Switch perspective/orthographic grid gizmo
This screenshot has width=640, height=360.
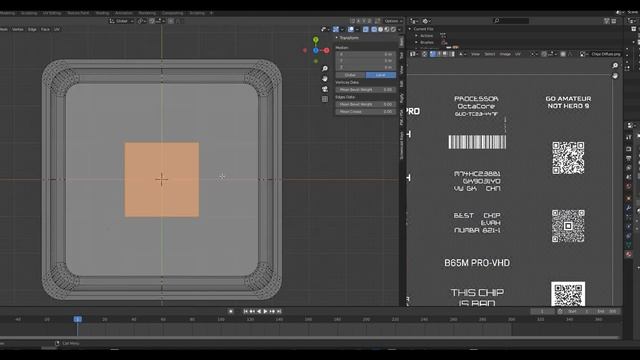click(325, 99)
